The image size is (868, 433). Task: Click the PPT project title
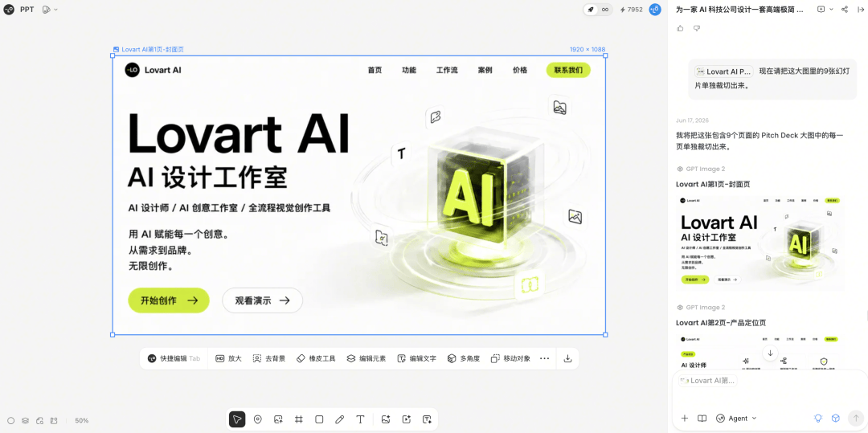click(x=27, y=10)
